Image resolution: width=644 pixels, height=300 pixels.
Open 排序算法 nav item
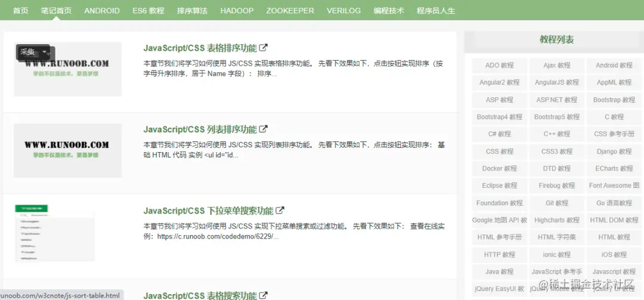pyautogui.click(x=192, y=11)
